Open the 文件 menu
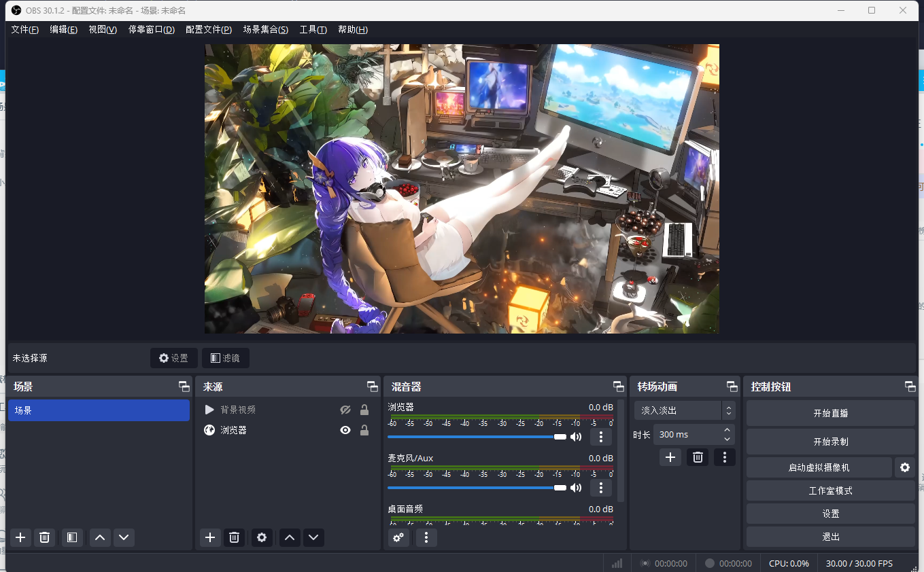This screenshot has height=572, width=924. [x=24, y=30]
